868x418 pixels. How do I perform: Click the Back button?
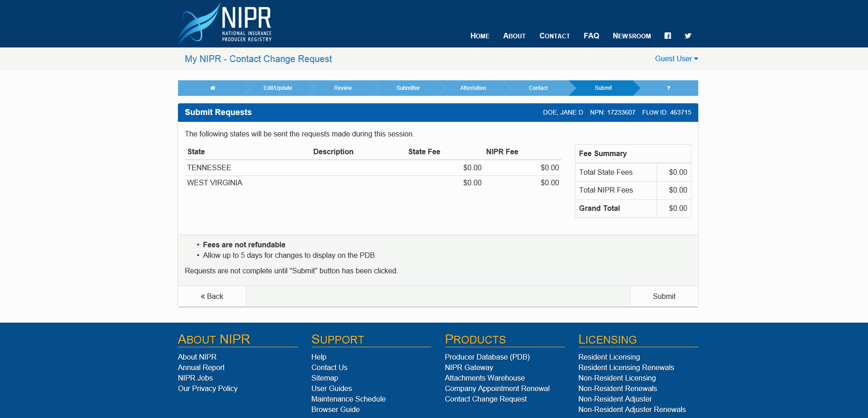point(212,297)
